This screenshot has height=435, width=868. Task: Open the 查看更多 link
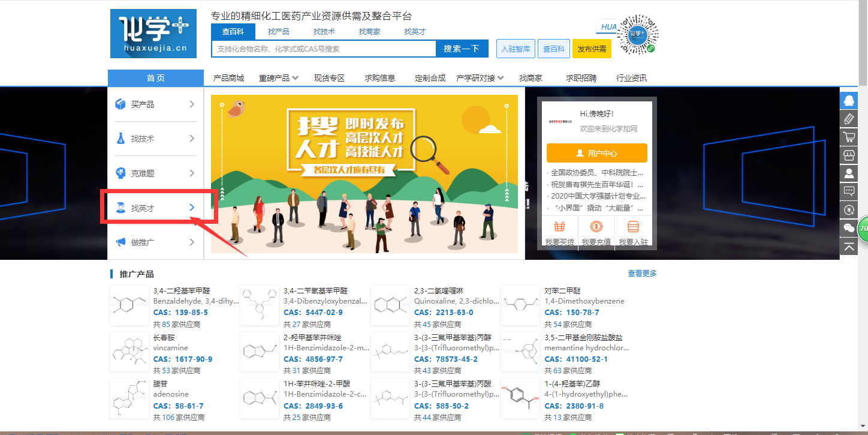(x=642, y=274)
